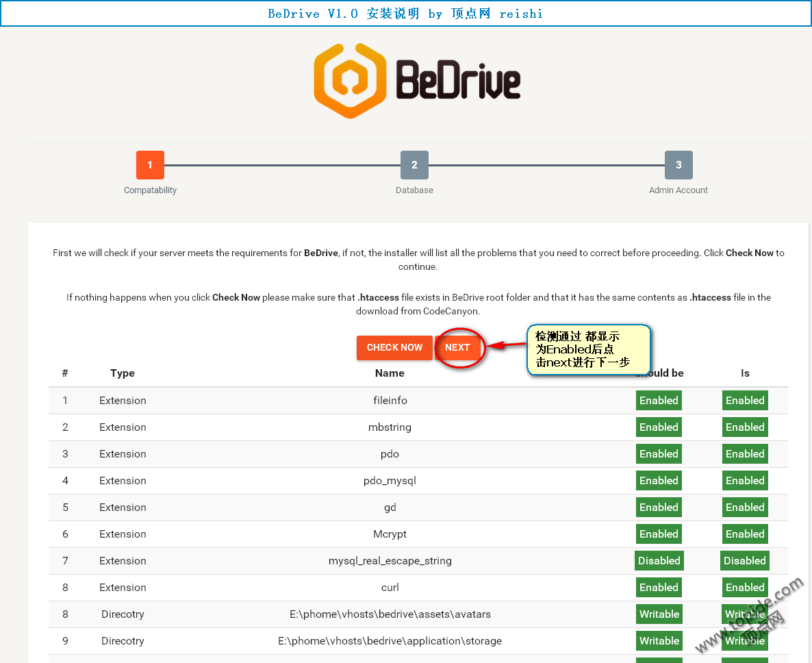Click curl Should-be Enabled badge

pos(659,588)
